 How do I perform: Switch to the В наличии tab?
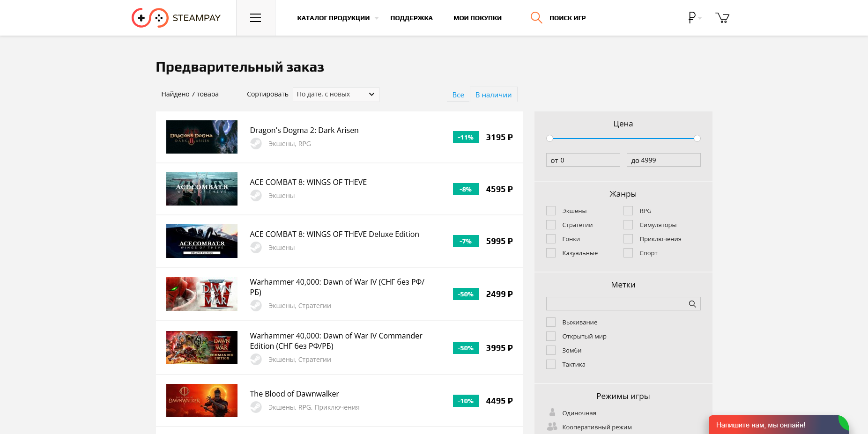(493, 95)
